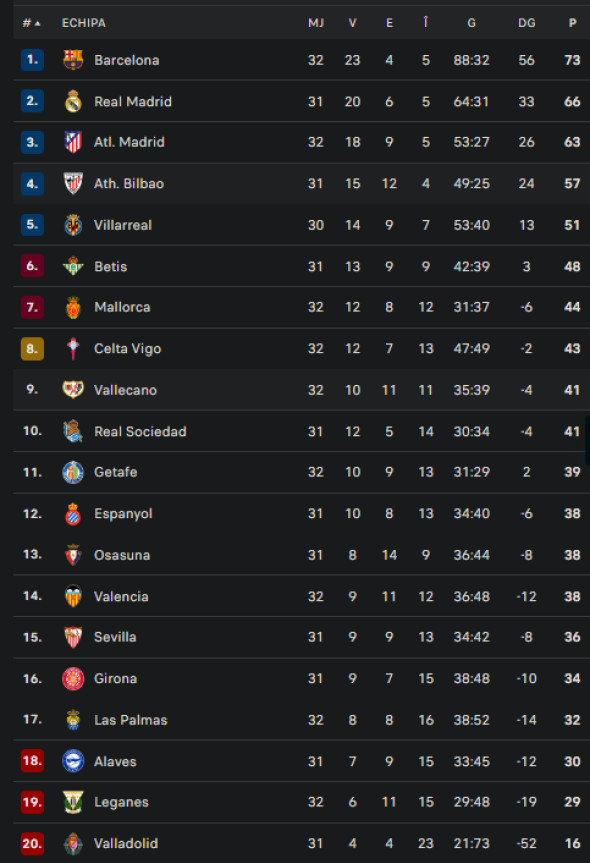Select the Ath. Bilbao crest icon
The width and height of the screenshot is (590, 863).
[73, 183]
